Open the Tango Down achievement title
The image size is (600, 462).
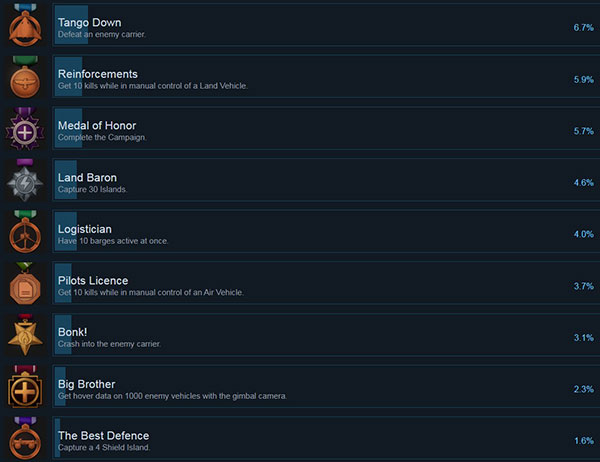click(90, 23)
